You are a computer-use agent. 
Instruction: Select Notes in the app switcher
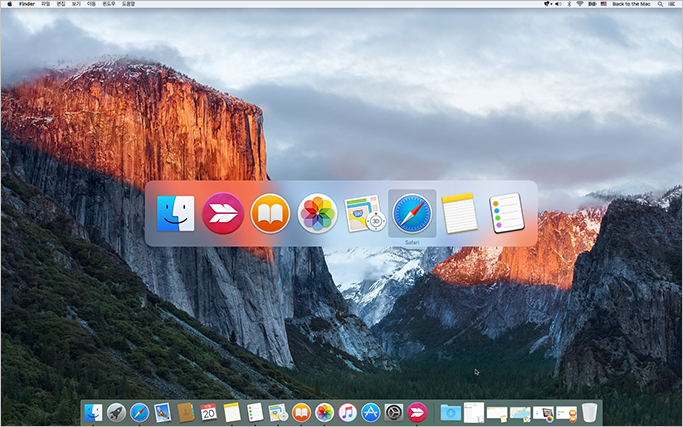coord(459,214)
